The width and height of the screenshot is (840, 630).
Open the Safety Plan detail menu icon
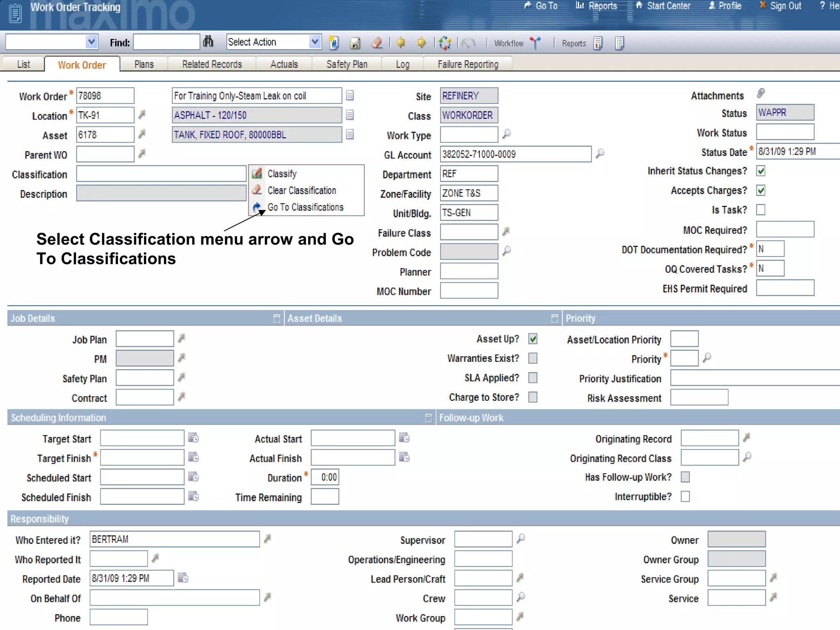click(182, 377)
